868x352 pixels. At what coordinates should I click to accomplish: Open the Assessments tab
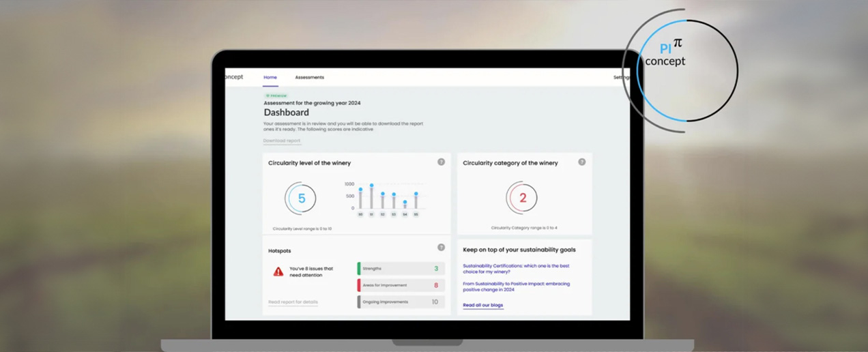(309, 78)
